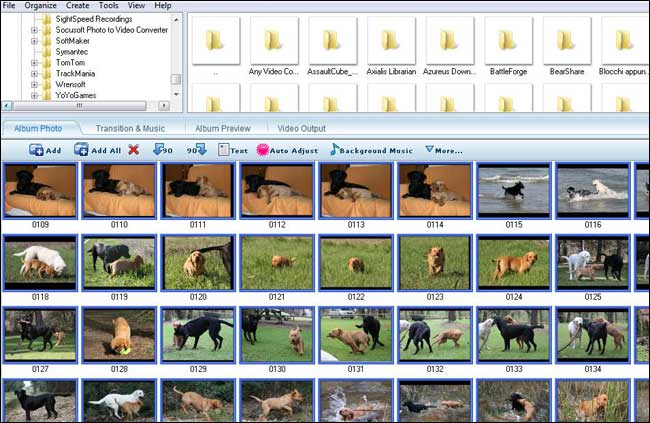Image resolution: width=650 pixels, height=423 pixels.
Task: Select photo thumbnail 0130
Action: 277,335
